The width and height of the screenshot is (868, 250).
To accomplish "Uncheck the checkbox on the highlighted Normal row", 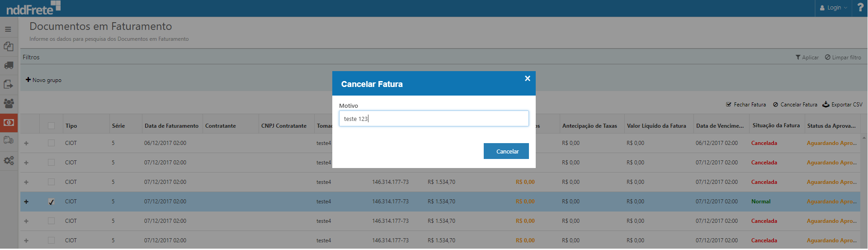I will (51, 202).
